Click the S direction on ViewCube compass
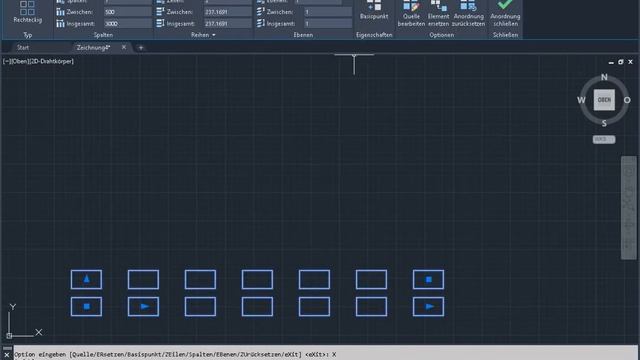This screenshot has width=640, height=360. click(x=604, y=123)
